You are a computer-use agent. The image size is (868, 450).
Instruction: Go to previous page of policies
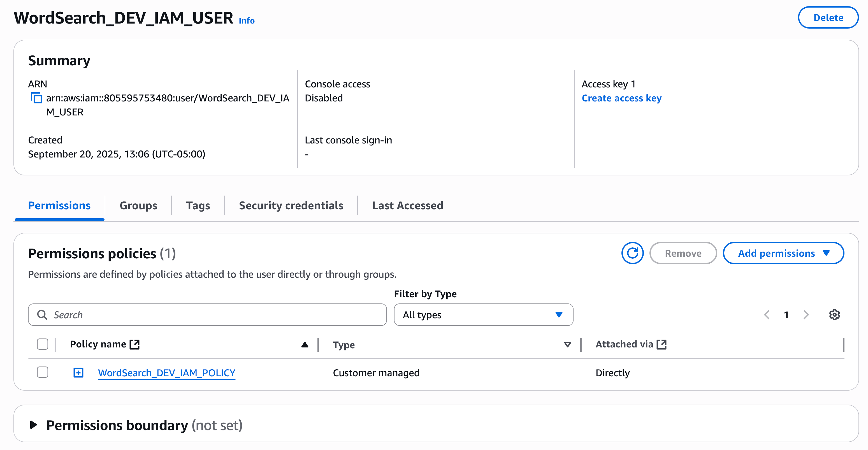(x=767, y=314)
